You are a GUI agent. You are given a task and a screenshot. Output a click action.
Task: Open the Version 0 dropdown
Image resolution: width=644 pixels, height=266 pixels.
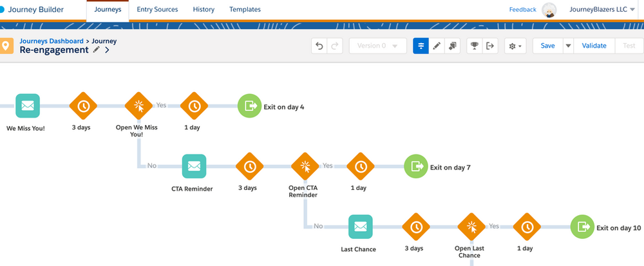pos(377,46)
